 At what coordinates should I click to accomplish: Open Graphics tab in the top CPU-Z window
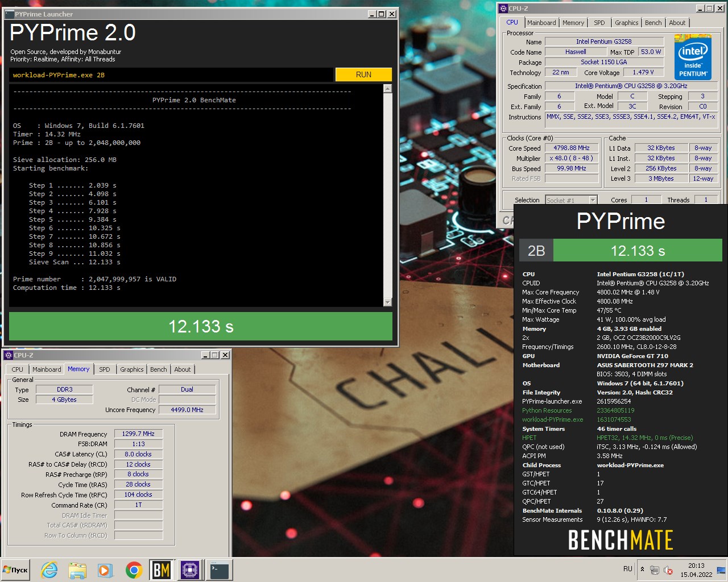point(627,23)
